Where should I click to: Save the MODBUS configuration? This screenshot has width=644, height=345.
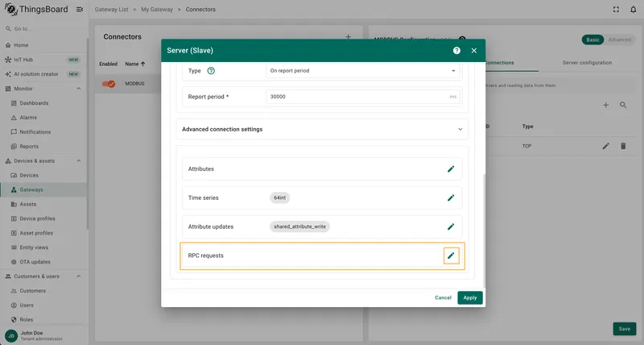[x=625, y=329]
